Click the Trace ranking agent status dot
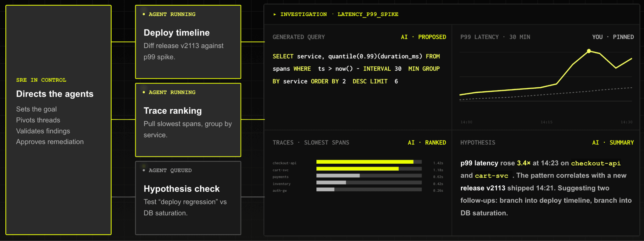The image size is (644, 241). [x=144, y=92]
